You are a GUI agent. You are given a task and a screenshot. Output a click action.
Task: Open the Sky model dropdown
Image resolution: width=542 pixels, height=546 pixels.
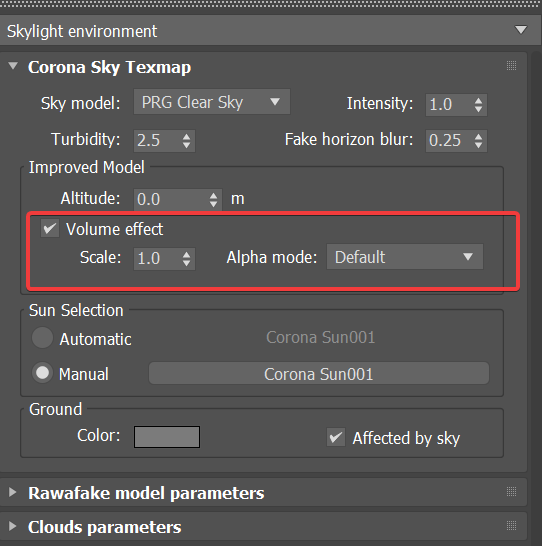click(212, 102)
